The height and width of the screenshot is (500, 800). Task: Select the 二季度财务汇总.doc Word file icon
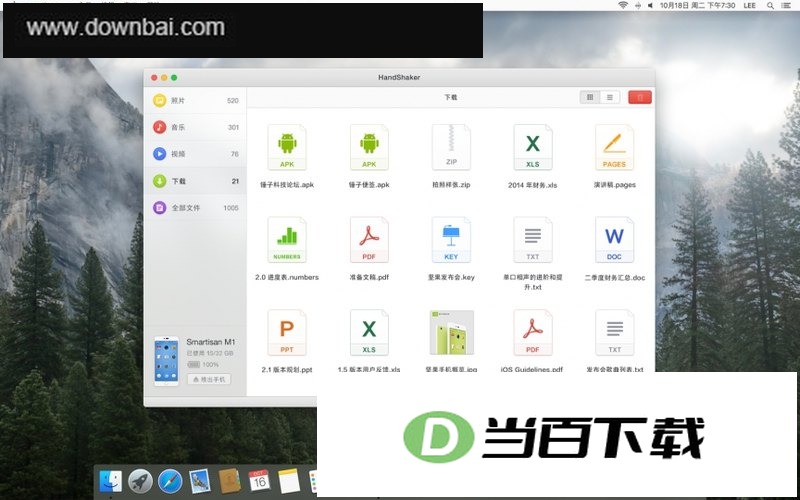point(614,240)
